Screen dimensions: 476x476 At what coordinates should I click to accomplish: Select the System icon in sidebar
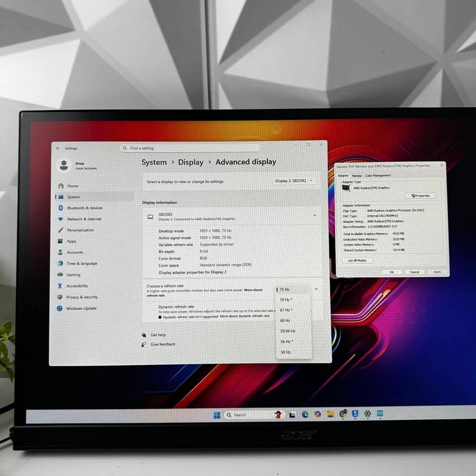60,197
